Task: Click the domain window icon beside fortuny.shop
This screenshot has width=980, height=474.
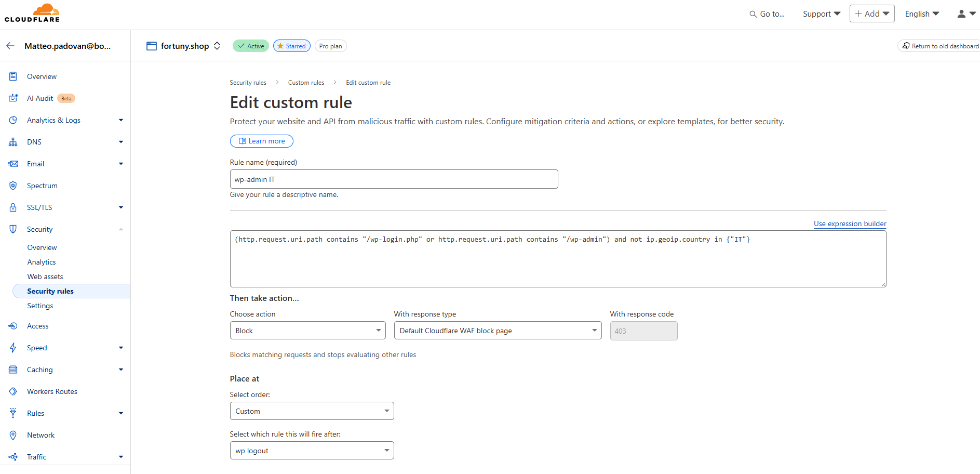Action: coord(152,46)
